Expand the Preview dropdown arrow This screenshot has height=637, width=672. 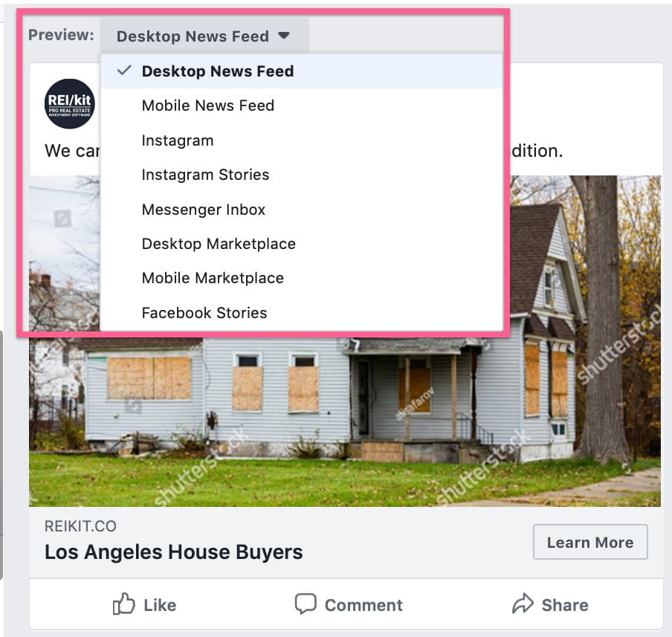pyautogui.click(x=284, y=35)
